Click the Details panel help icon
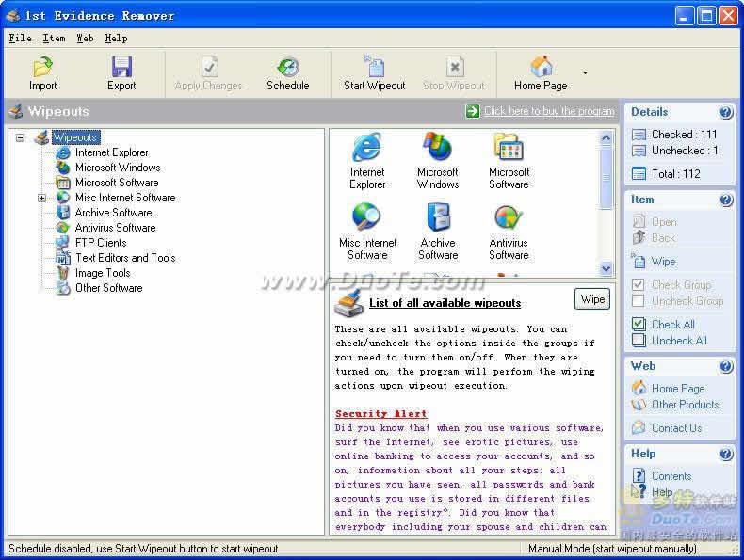Viewport: 744px width, 560px height. (725, 112)
